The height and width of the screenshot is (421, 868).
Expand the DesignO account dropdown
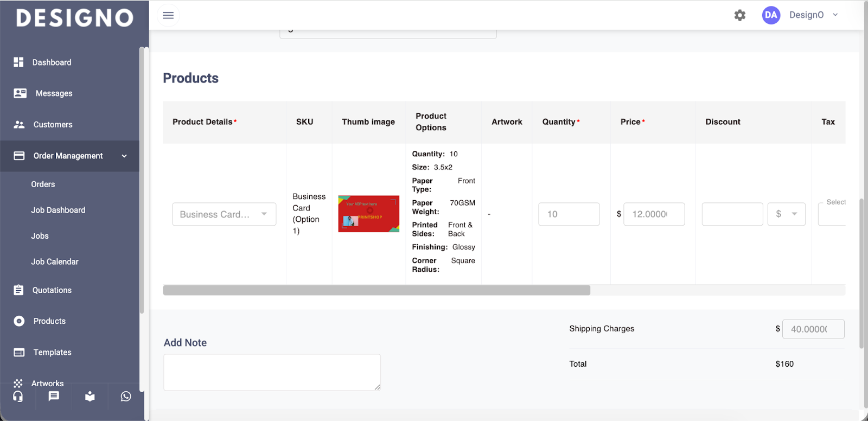(835, 15)
